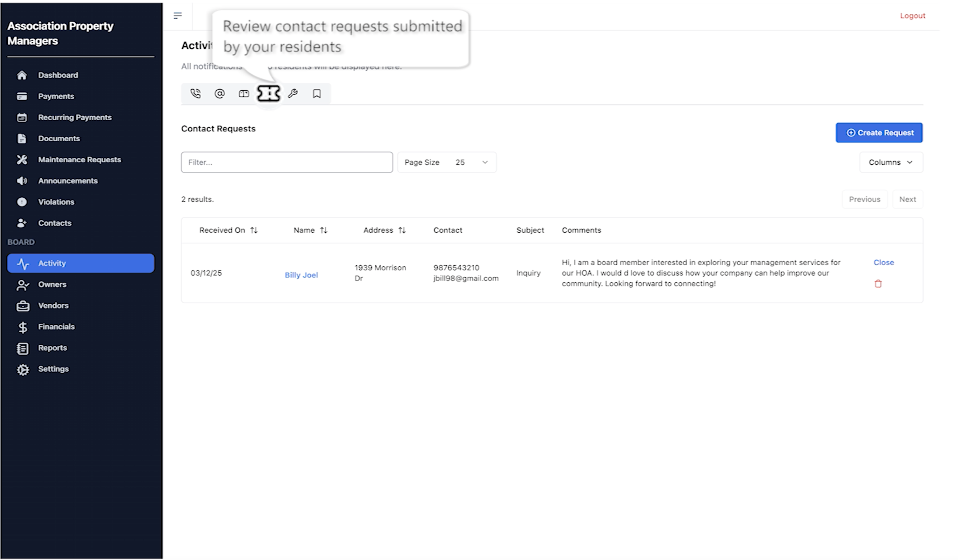Click the highlighted contact requests ticket icon
Viewport: 958px width, 560px height.
[x=268, y=94]
